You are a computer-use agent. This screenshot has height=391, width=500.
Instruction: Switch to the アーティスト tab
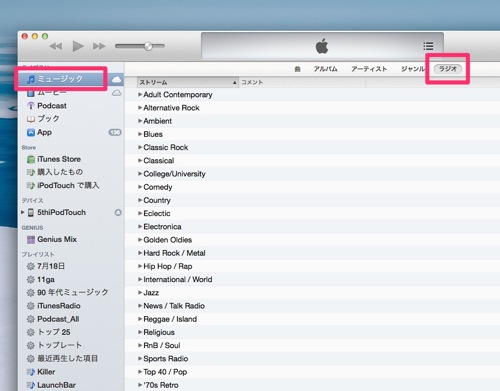pos(369,69)
